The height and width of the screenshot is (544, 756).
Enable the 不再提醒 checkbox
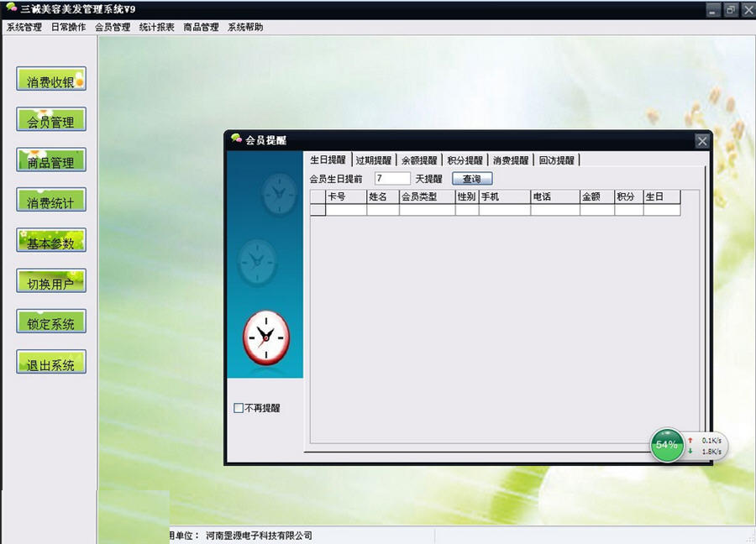tap(239, 408)
